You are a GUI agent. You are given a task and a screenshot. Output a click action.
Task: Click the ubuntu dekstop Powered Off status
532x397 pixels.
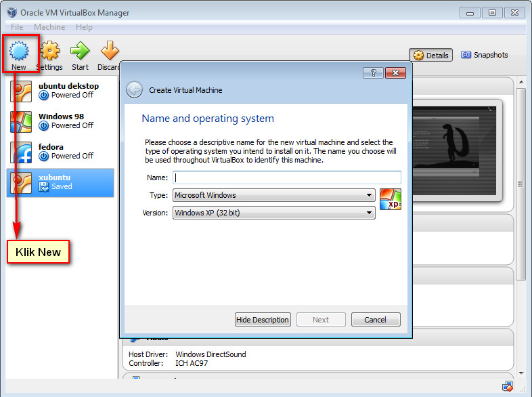coord(72,95)
